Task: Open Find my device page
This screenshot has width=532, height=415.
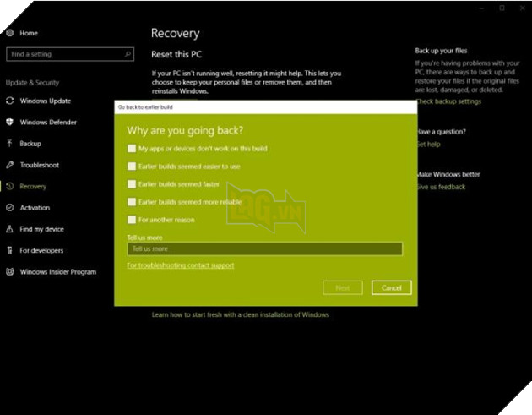Action: pyautogui.click(x=41, y=229)
